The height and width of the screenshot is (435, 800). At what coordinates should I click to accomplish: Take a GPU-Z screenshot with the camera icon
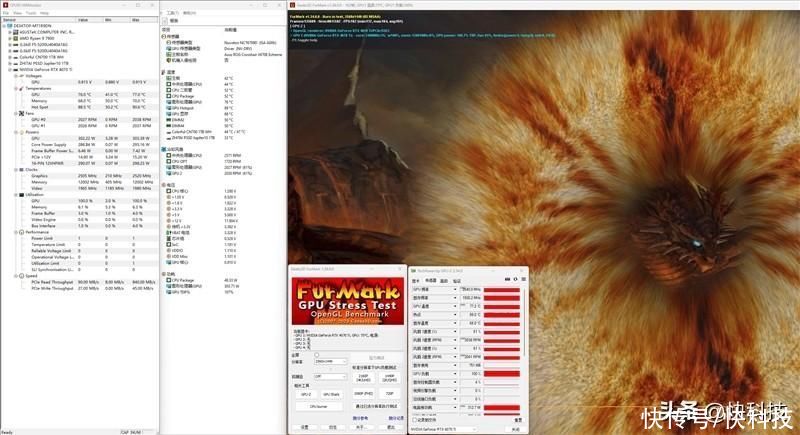(x=507, y=279)
